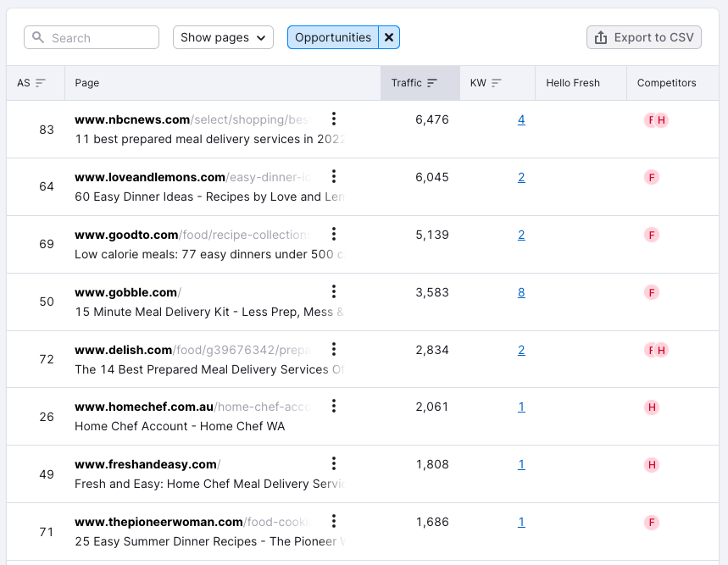Open keyword count 4 link for nbcnews.com
This screenshot has height=565, width=728.
click(x=521, y=119)
